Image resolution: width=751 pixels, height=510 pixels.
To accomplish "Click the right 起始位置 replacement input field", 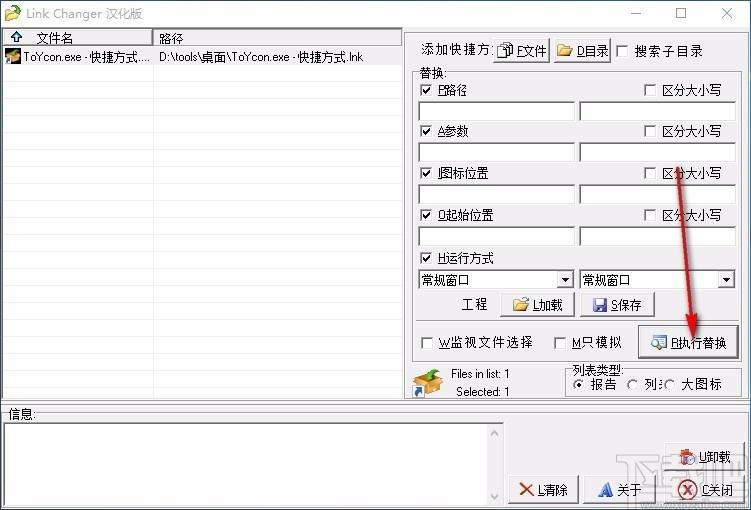I will tap(657, 236).
